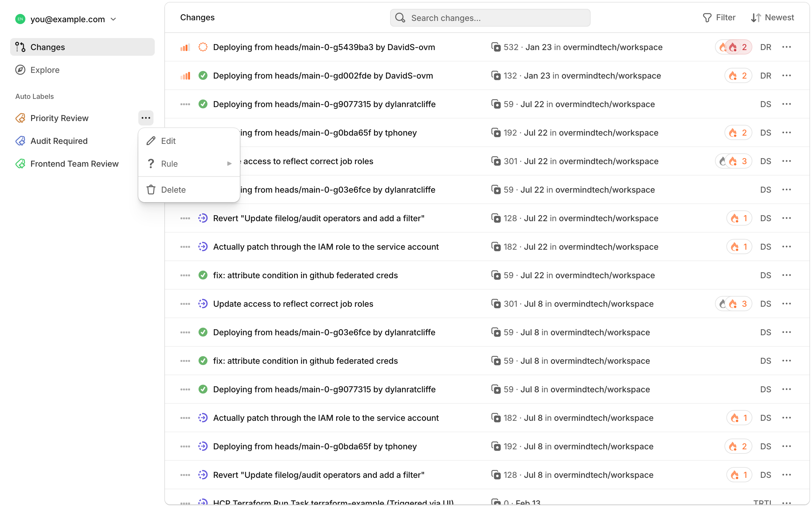The width and height of the screenshot is (812, 507).
Task: Open overmindtech/workspace link on first row
Action: [612, 47]
